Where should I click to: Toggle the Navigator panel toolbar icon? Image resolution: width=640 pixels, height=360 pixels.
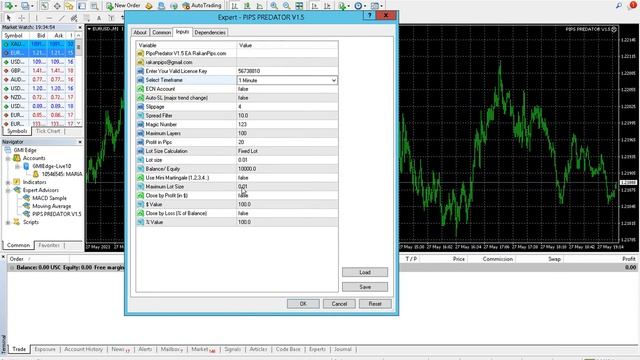point(69,6)
